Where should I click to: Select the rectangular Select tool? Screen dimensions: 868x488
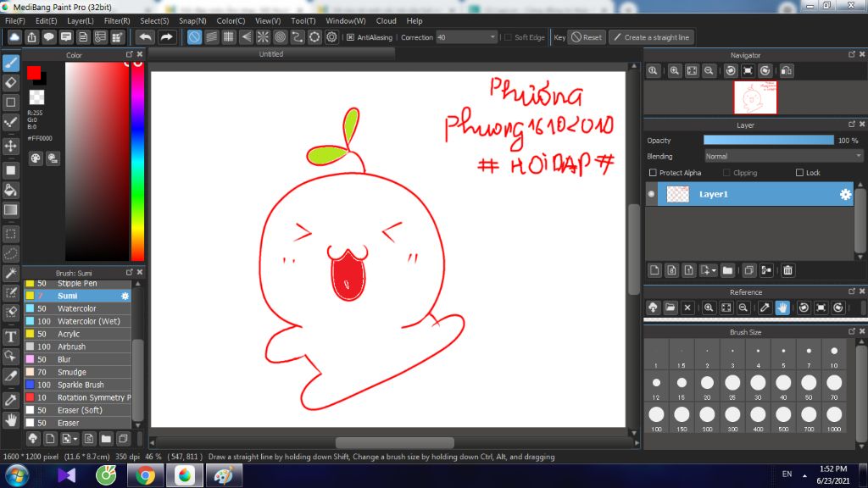pyautogui.click(x=10, y=234)
